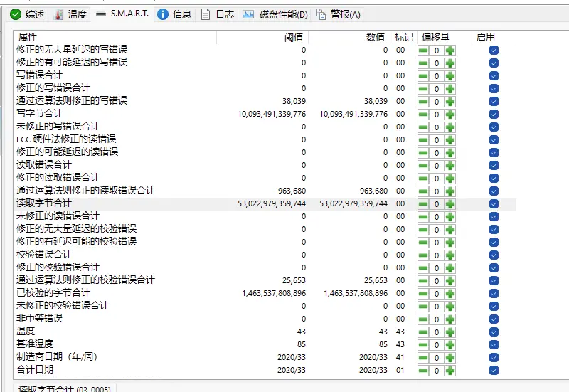Click plus icon in 非中等错误 row
This screenshot has height=392, width=569.
450,319
